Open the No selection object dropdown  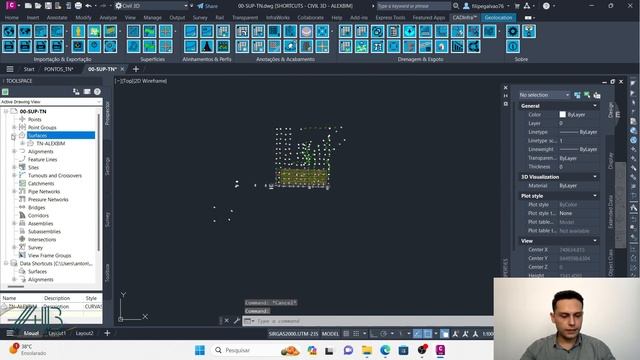(544, 95)
